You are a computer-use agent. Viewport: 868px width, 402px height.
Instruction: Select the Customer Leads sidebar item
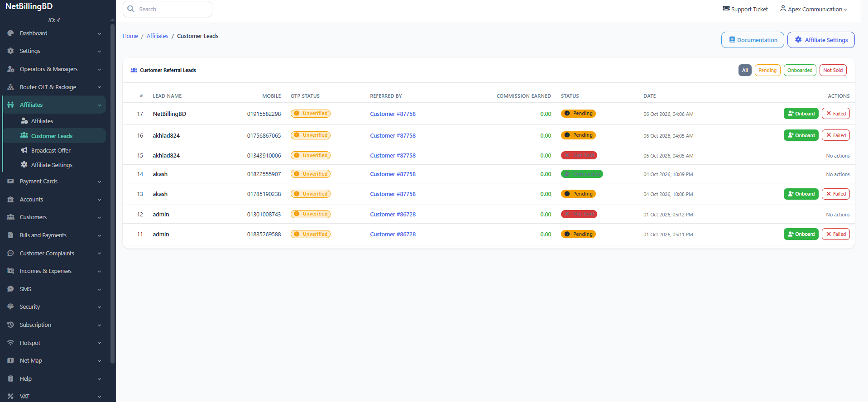click(54, 136)
